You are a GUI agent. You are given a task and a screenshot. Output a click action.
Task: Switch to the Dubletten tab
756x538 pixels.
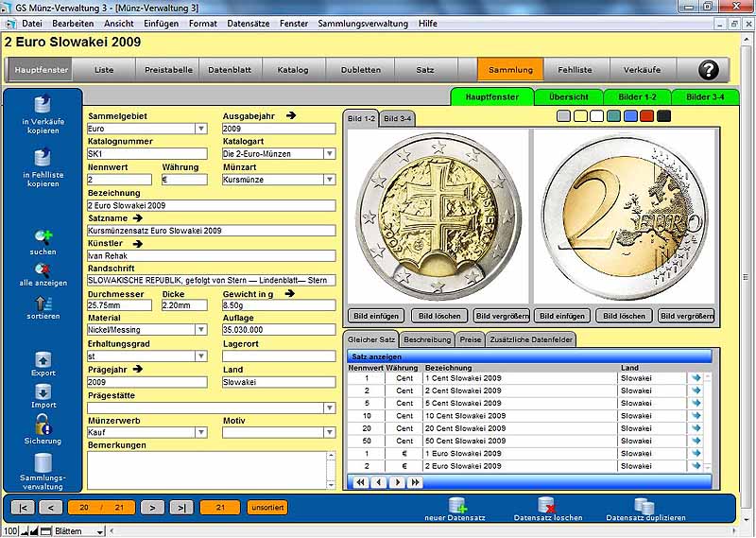pyautogui.click(x=361, y=70)
